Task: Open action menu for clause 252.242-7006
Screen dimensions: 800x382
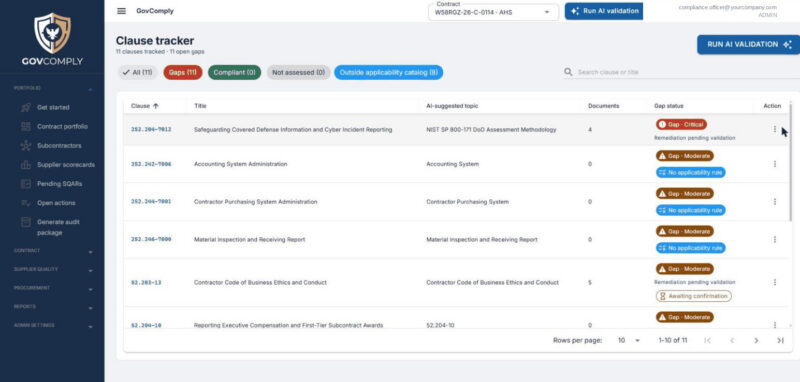Action: click(774, 164)
